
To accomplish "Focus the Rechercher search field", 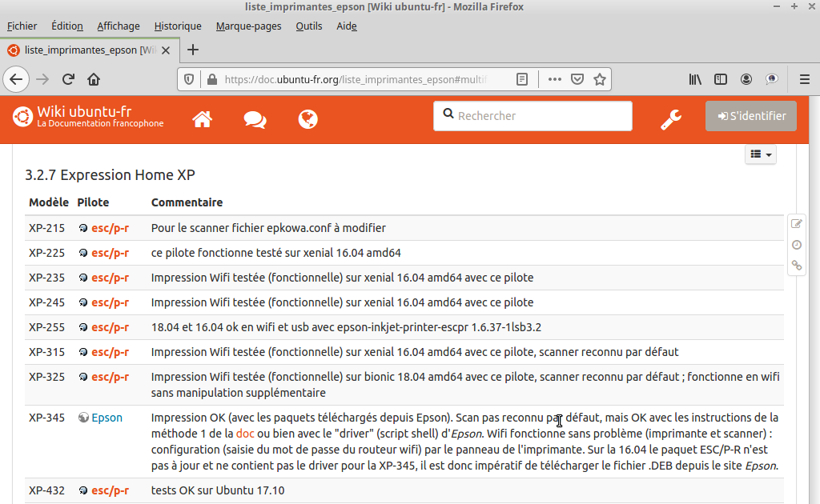I will (533, 116).
